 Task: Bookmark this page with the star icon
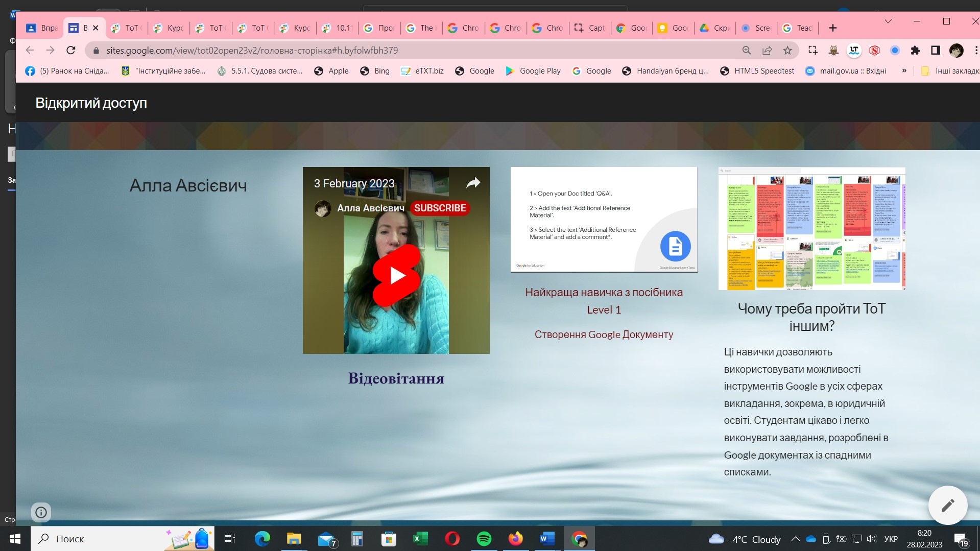pyautogui.click(x=787, y=50)
